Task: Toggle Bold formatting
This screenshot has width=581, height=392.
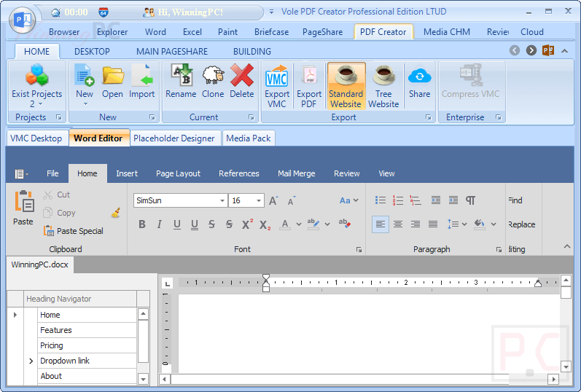Action: tap(142, 224)
